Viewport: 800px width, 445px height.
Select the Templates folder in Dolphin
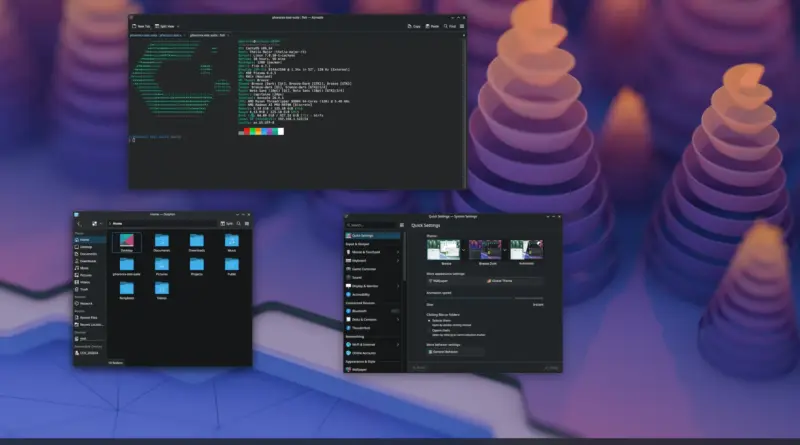point(127,288)
